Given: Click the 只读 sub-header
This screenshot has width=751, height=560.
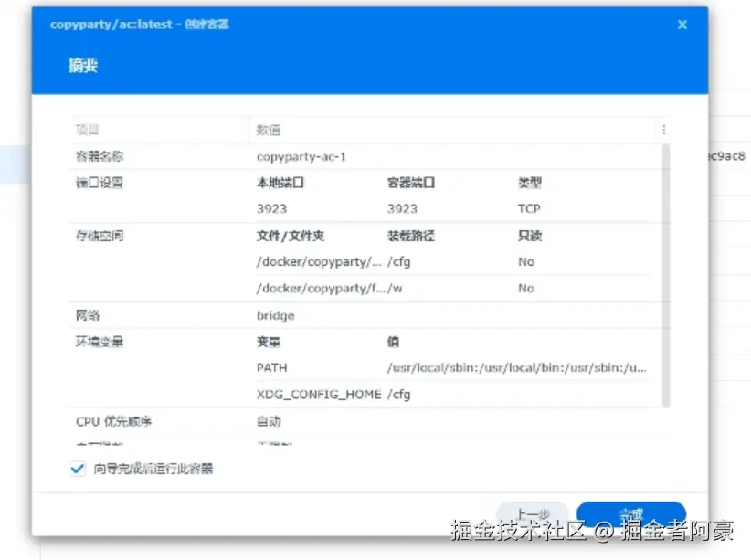Looking at the screenshot, I should (x=530, y=236).
